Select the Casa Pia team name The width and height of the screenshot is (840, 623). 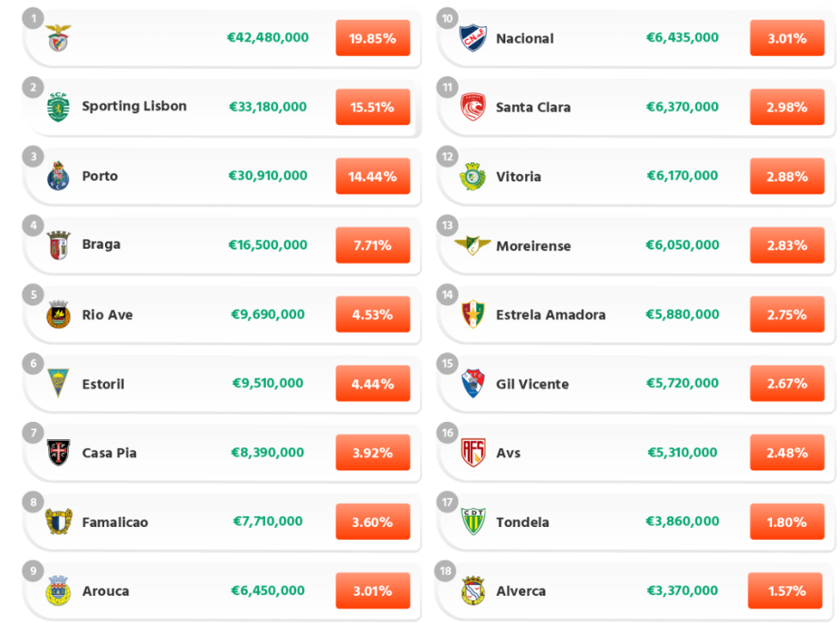[109, 453]
